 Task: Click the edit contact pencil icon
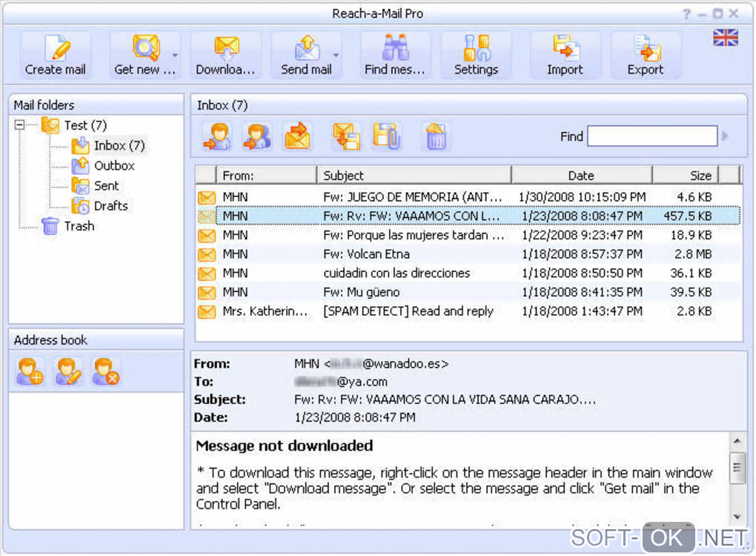[x=68, y=371]
